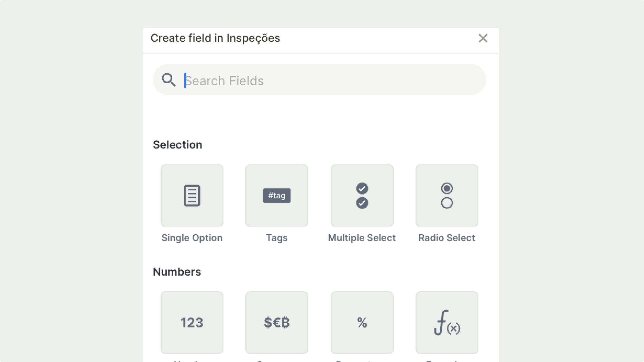This screenshot has height=362, width=644.
Task: Click the empty radio circle in Radio Select
Action: [x=447, y=203]
